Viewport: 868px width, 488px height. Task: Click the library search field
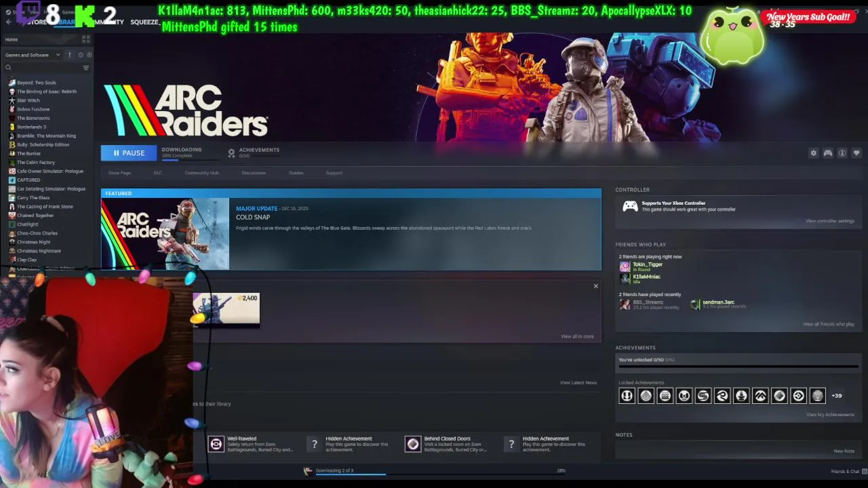tap(42, 68)
